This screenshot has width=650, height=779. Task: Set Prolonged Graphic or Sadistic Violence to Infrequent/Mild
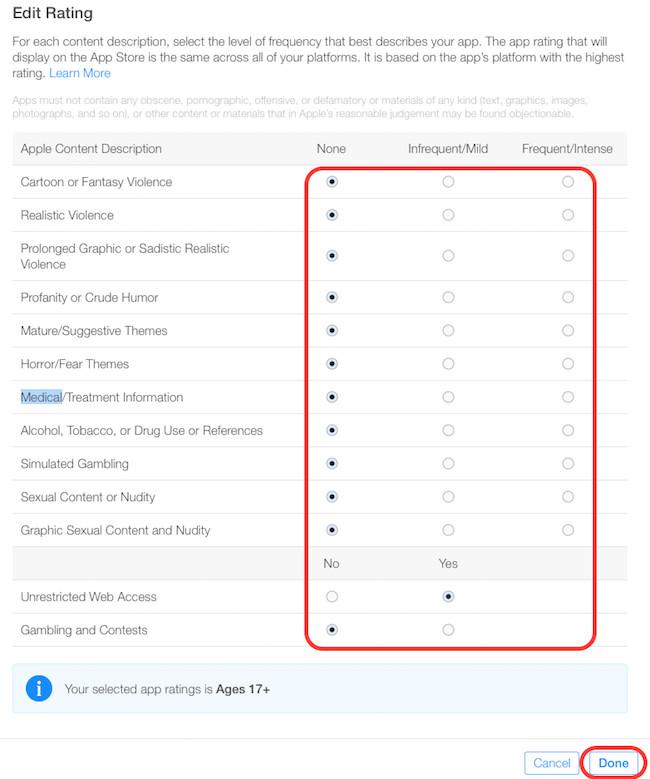pyautogui.click(x=448, y=256)
